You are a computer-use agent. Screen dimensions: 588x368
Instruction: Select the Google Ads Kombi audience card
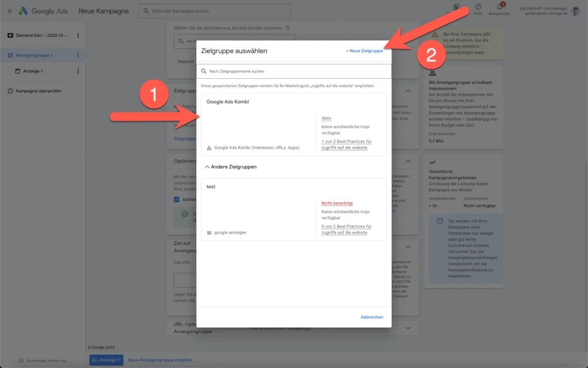[294, 124]
